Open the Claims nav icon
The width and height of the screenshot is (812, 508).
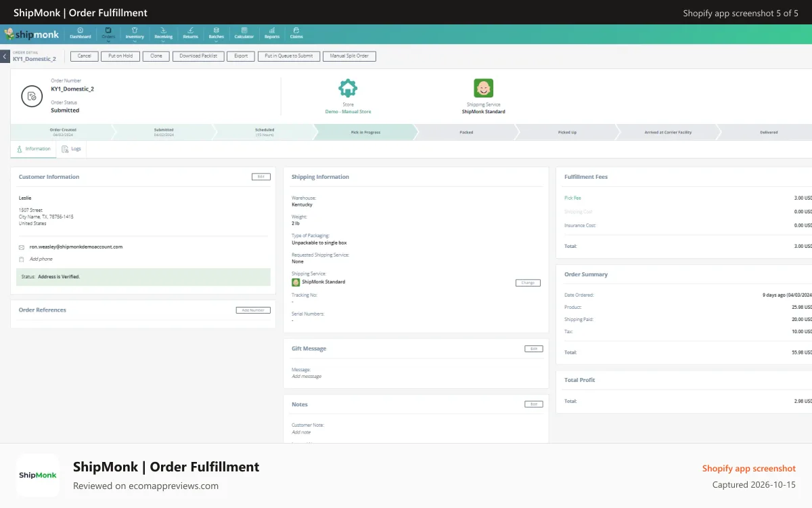(x=296, y=30)
